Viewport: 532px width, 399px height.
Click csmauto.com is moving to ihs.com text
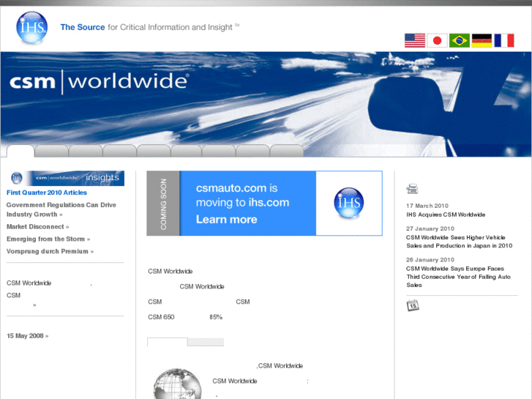[x=242, y=195]
